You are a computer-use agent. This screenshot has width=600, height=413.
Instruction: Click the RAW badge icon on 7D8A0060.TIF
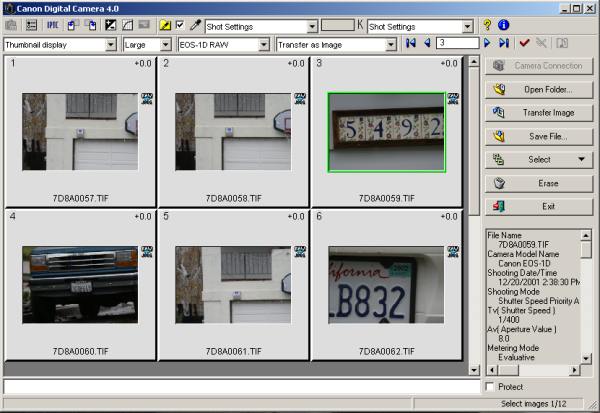[x=147, y=252]
